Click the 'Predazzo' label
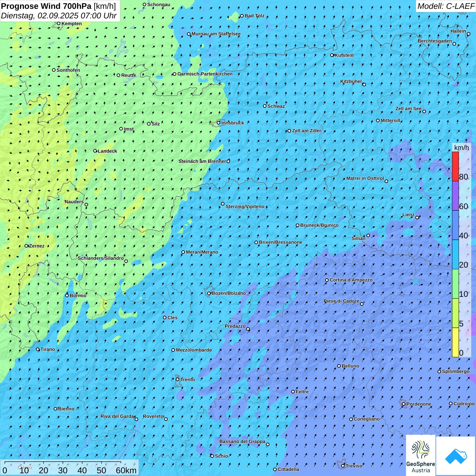Image resolution: width=476 pixels, height=476 pixels. [x=235, y=326]
